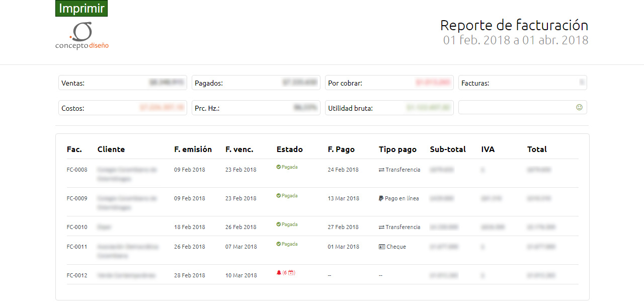The image size is (644, 302).
Task: Select the Estado column header
Action: (x=290, y=149)
